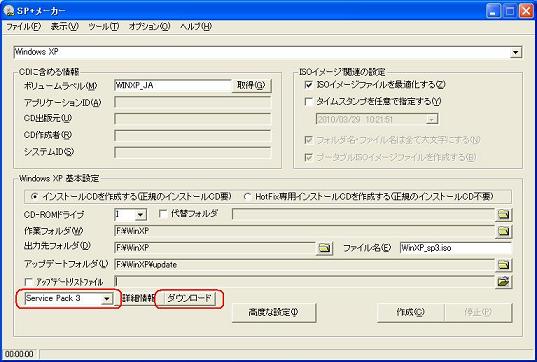Browse for the alternate folder
Viewport: 537px width, 362px height.
pos(503,214)
